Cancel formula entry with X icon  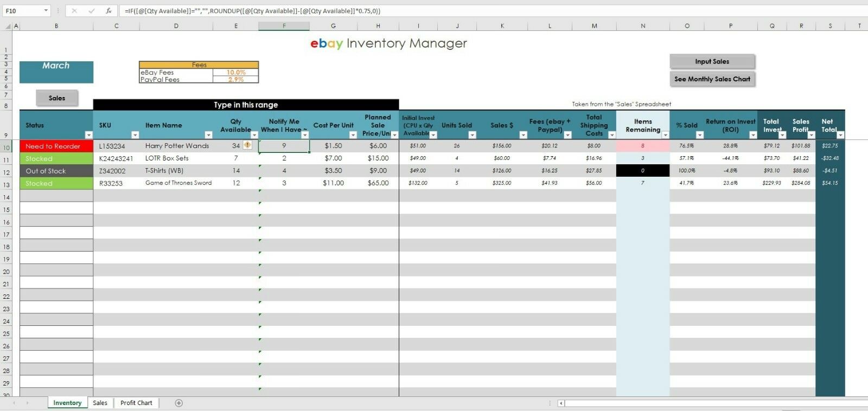[x=74, y=11]
